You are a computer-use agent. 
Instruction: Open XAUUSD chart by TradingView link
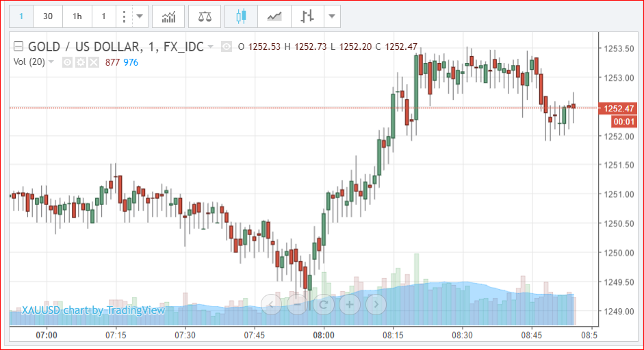click(93, 310)
